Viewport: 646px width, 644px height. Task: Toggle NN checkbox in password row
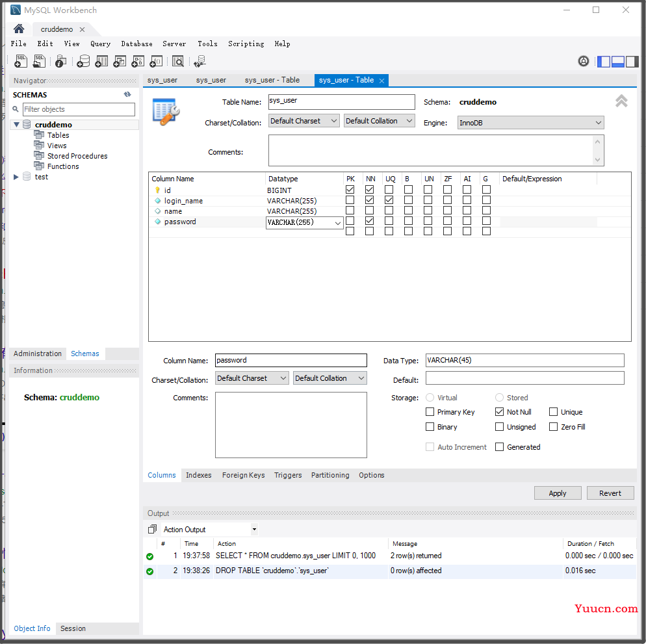370,221
